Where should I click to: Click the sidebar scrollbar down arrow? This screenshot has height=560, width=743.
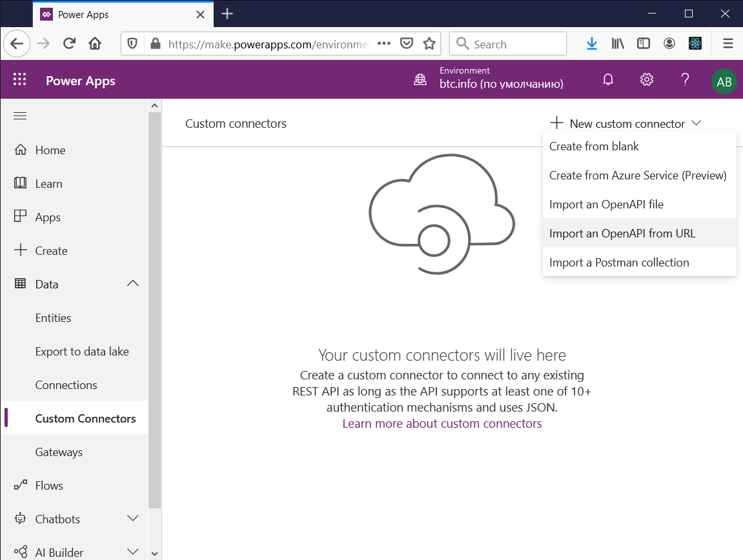[154, 553]
